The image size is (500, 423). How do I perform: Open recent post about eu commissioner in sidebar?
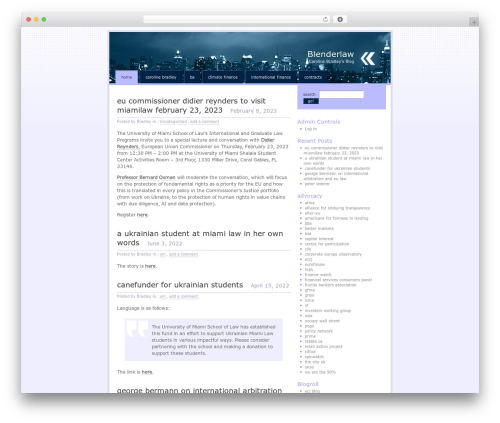click(x=343, y=150)
